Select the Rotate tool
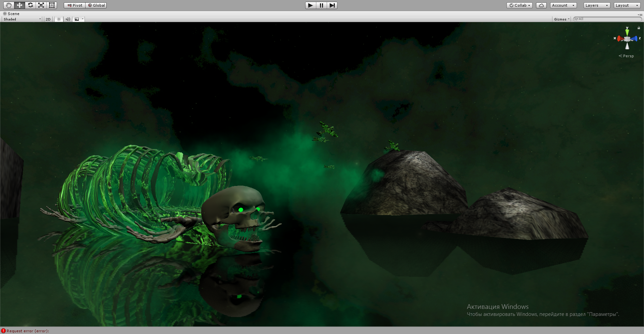644x334 pixels. pos(30,5)
